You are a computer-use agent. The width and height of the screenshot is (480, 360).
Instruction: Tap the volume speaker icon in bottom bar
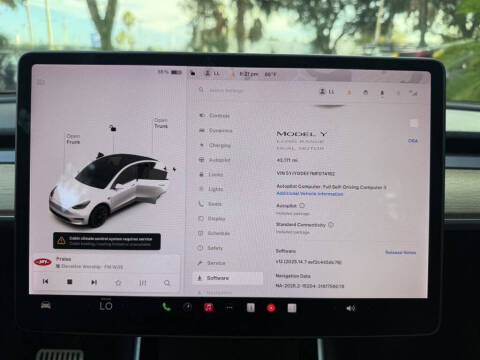[x=351, y=308]
